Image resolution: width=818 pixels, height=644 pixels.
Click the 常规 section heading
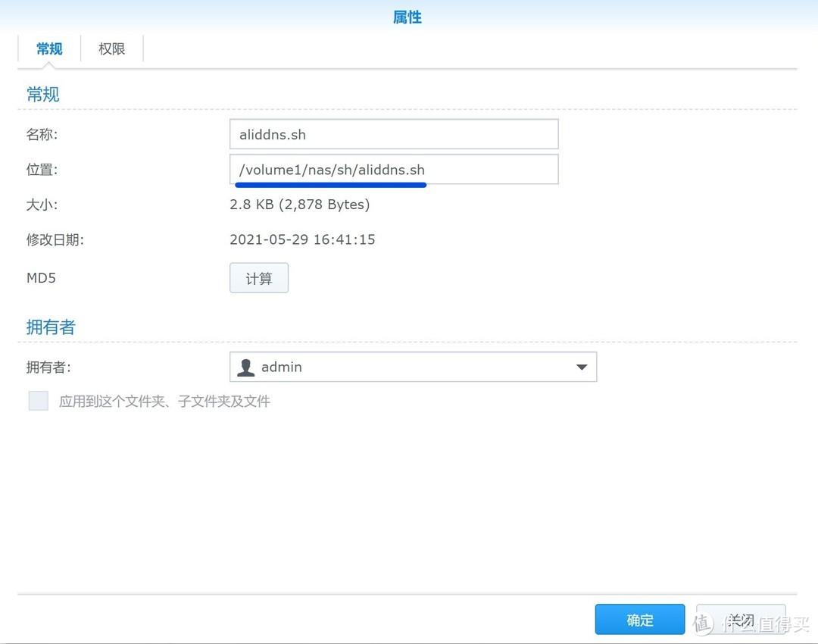[x=42, y=94]
